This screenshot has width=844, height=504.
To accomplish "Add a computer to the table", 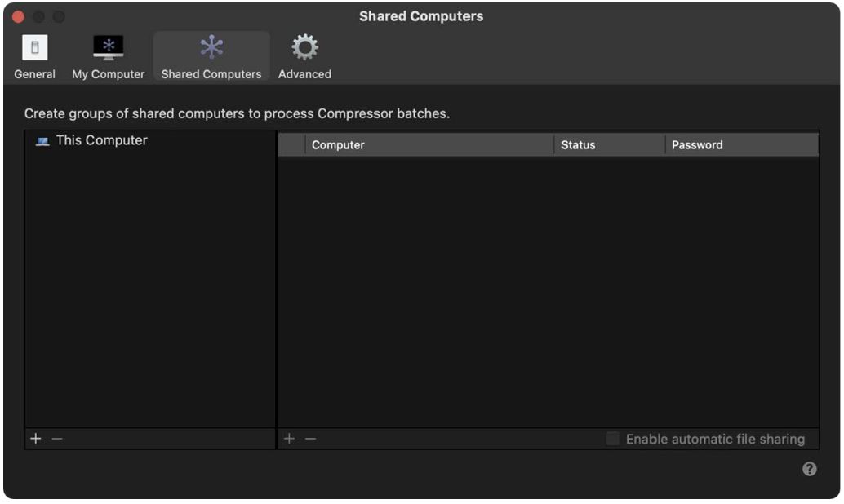I will [289, 439].
